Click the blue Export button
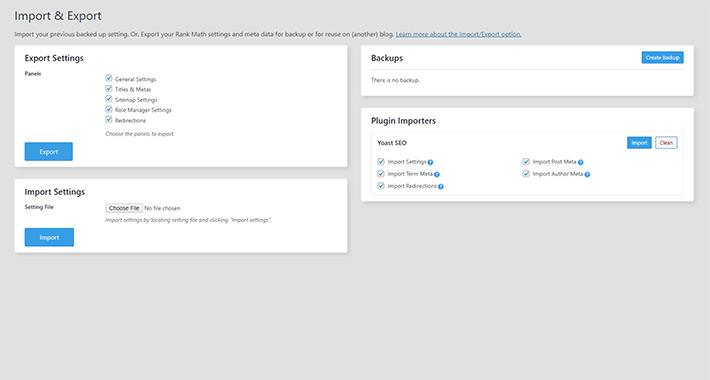Image resolution: width=710 pixels, height=380 pixels. point(48,152)
